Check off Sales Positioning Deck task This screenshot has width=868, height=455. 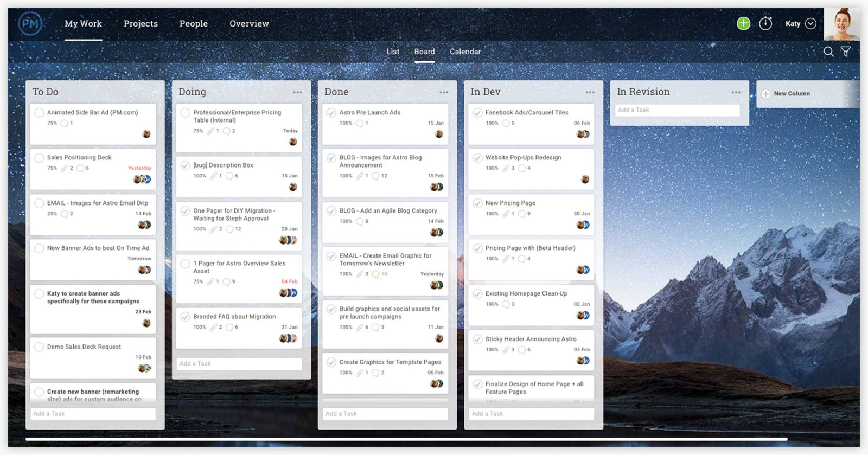(x=39, y=158)
